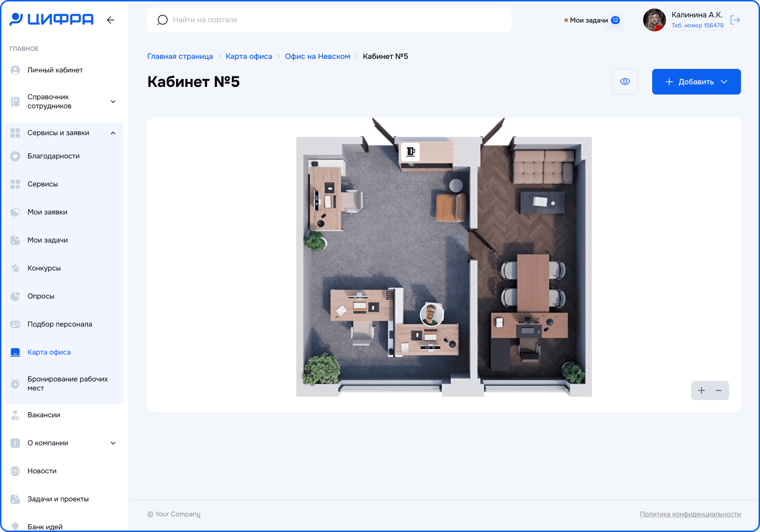Screen dimensions: 760x532
Task: Open Бронирование рабочих мест menu item
Action: tap(67, 383)
